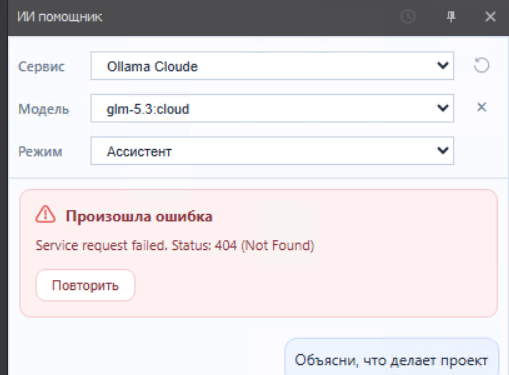This screenshot has width=509, height=375.
Task: Click the 'Сервис' label
Action: click(x=41, y=66)
